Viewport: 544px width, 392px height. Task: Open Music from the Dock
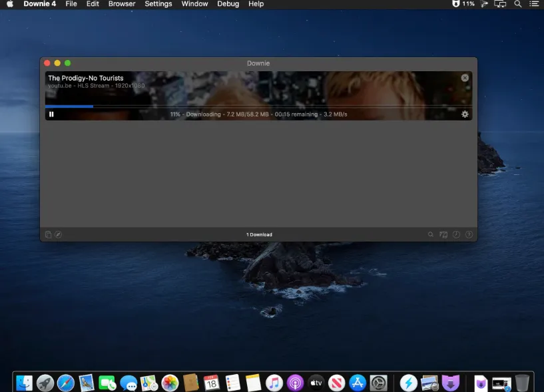(274, 383)
